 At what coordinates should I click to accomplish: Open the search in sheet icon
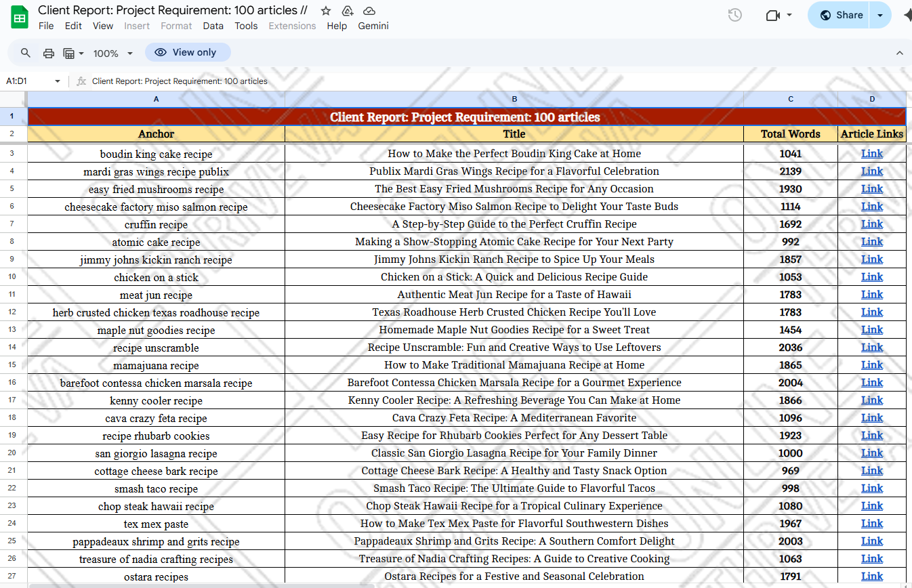tap(25, 52)
